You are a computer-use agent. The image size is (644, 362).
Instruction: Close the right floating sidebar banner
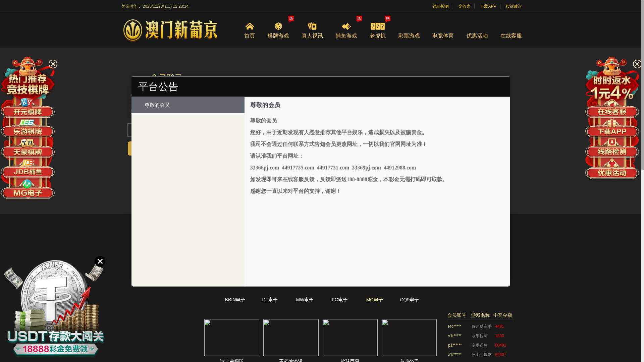pos(637,64)
